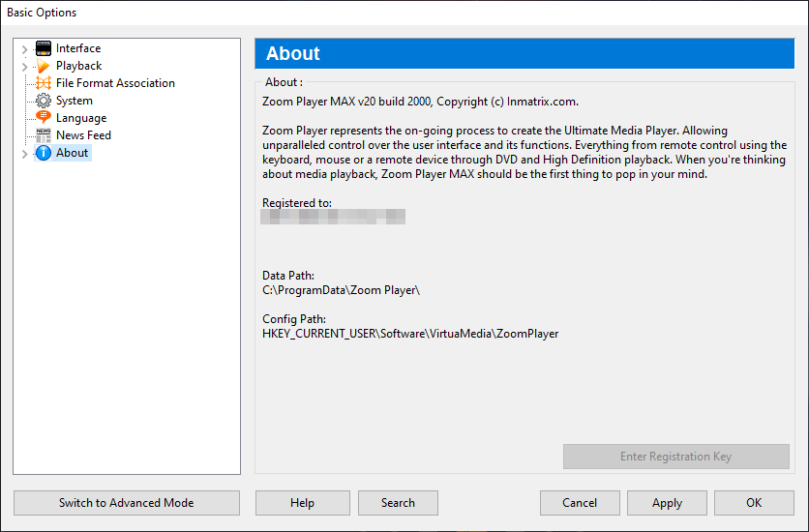Select Interface in the options tree
The image size is (809, 532).
pyautogui.click(x=78, y=48)
